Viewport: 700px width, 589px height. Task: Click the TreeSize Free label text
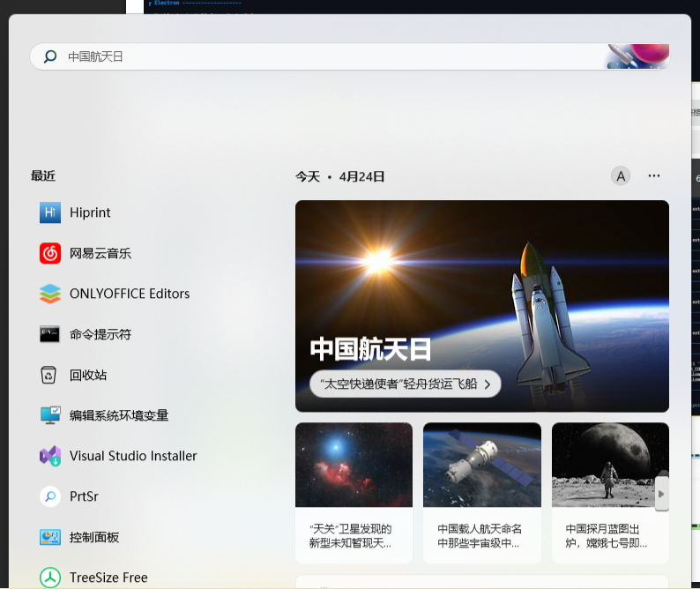pos(108,578)
